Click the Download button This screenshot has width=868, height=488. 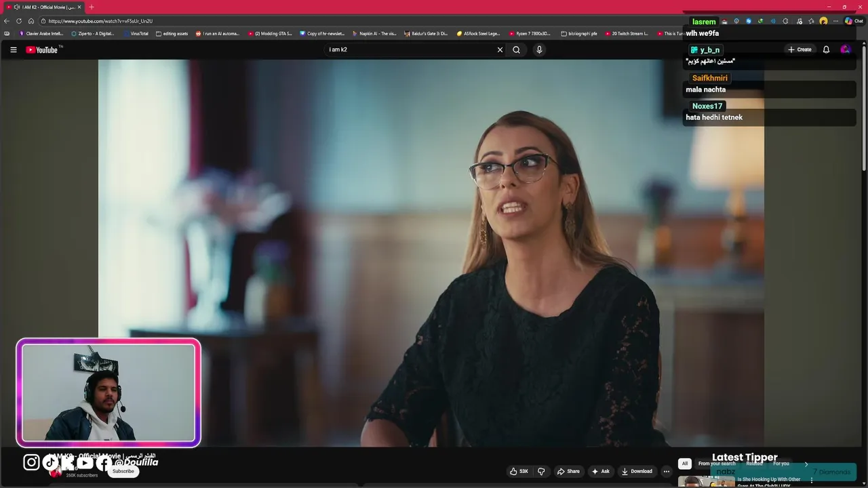coord(637,471)
